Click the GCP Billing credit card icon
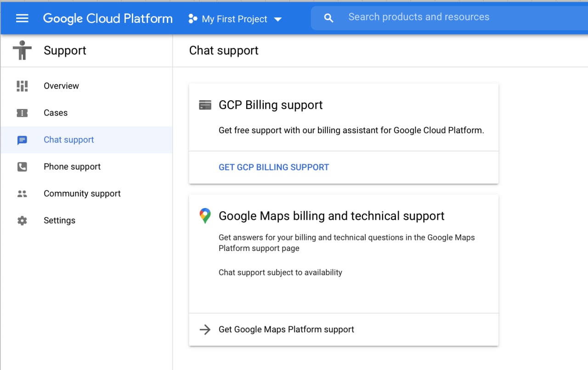This screenshot has width=588, height=370. click(x=205, y=105)
